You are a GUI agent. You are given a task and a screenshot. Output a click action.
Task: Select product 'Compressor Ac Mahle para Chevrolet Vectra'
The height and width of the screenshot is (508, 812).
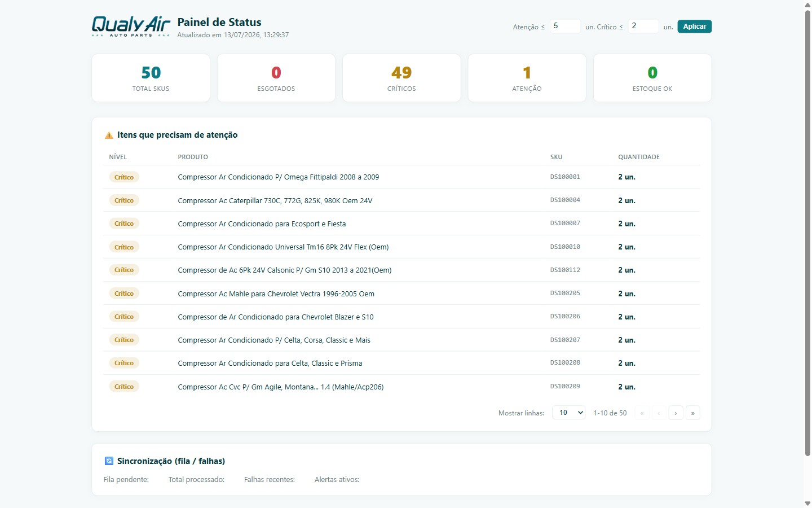[x=276, y=294]
